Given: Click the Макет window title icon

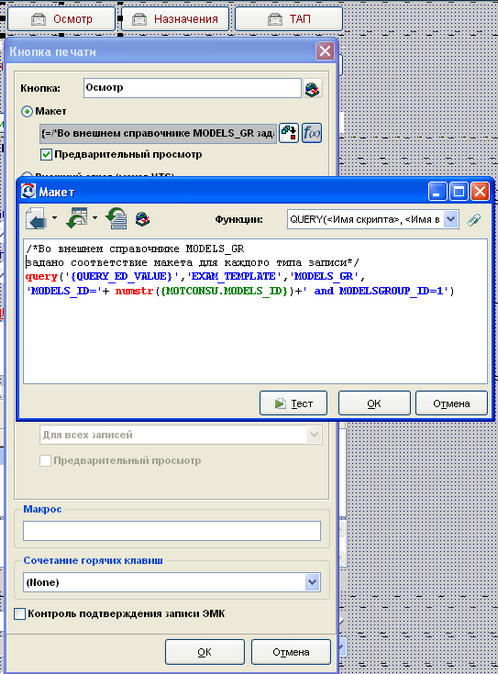Looking at the screenshot, I should [28, 191].
